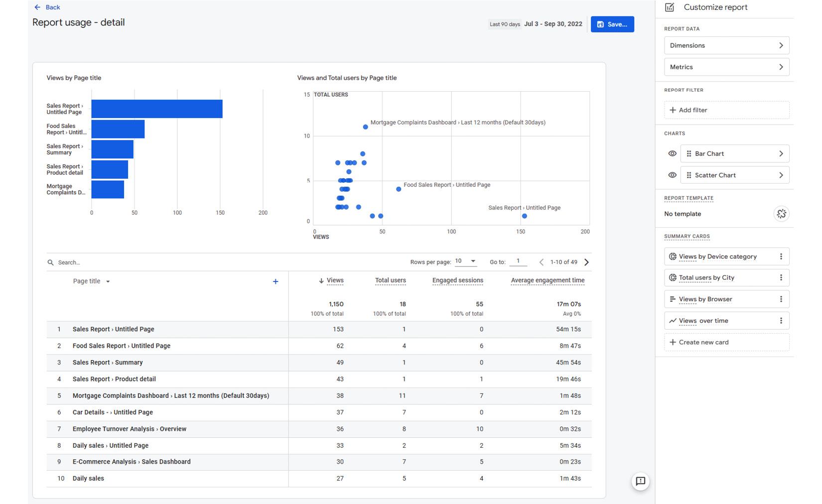Go to previous page of table rows

pos(542,262)
